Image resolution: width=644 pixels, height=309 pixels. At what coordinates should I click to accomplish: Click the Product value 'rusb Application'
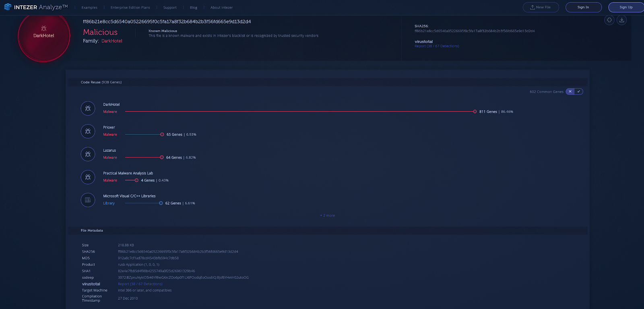[138, 265]
